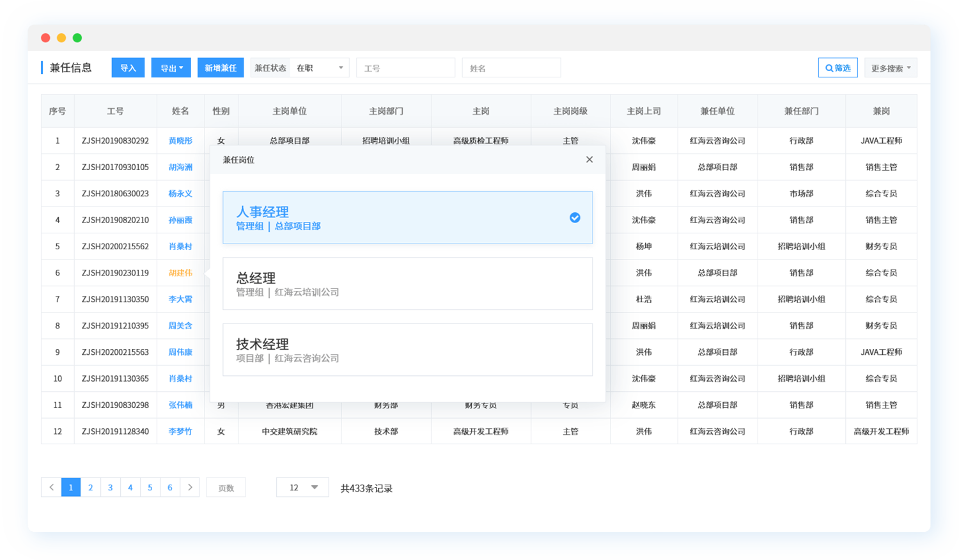Click the 兼任单位 column header

tap(717, 111)
